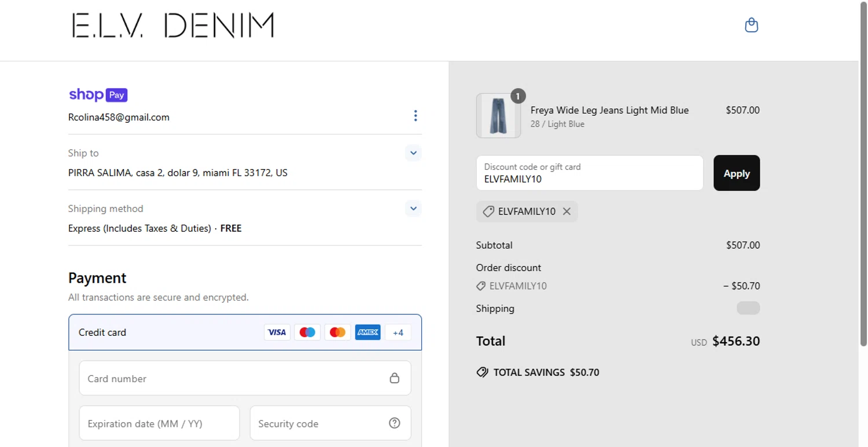
Task: Select the Credit card payment option
Action: 245,332
